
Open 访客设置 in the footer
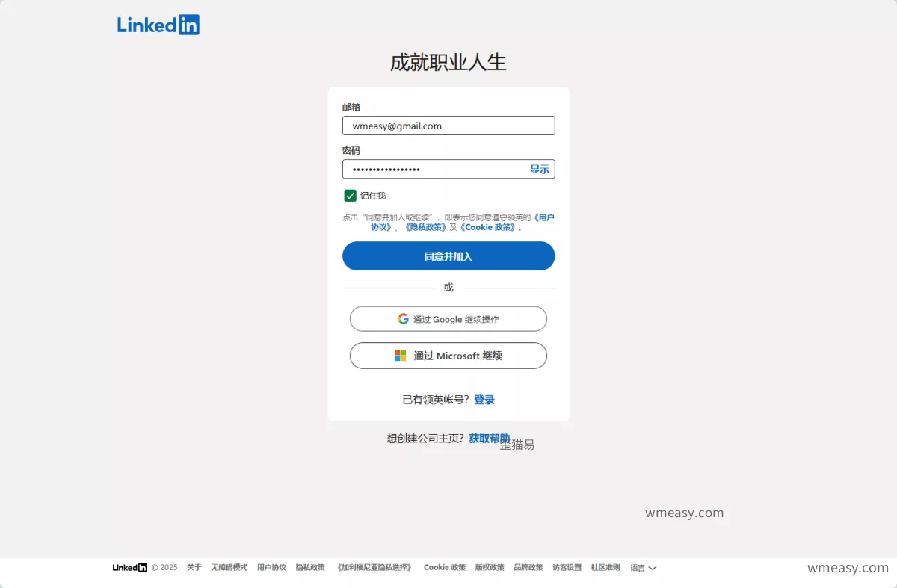[x=567, y=568]
